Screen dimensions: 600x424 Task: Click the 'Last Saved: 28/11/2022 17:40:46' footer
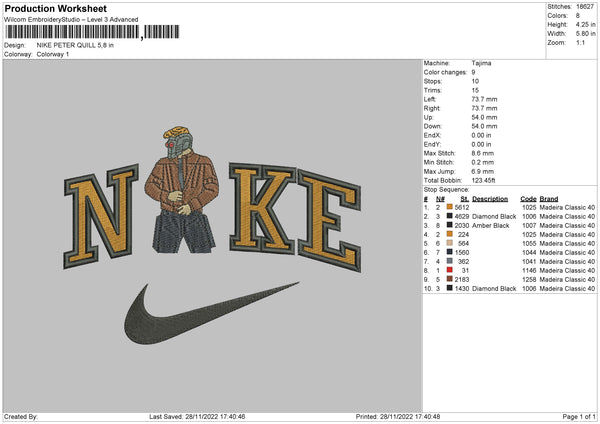pyautogui.click(x=197, y=416)
